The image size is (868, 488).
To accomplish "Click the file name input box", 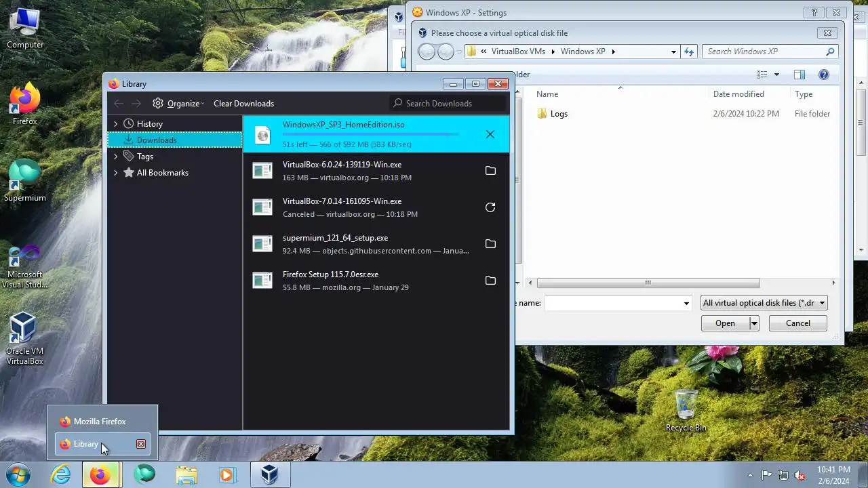I will tap(613, 304).
